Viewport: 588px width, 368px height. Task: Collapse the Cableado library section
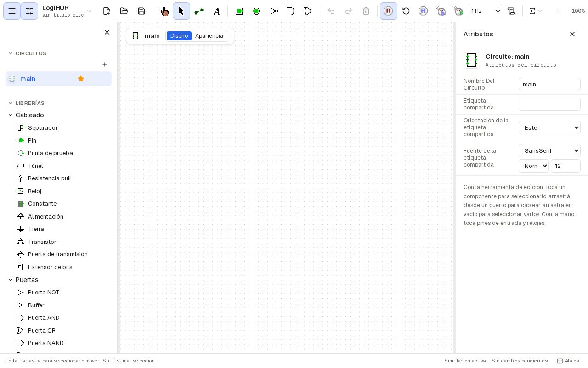coord(11,115)
